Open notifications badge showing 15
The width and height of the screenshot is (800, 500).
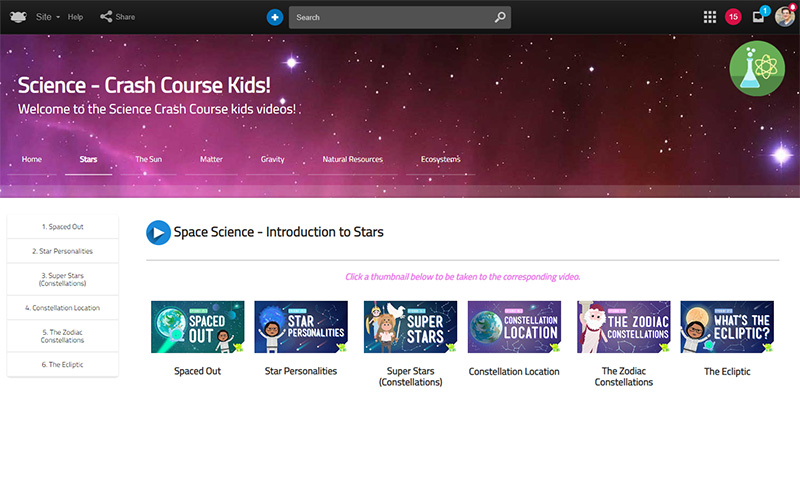(x=734, y=17)
